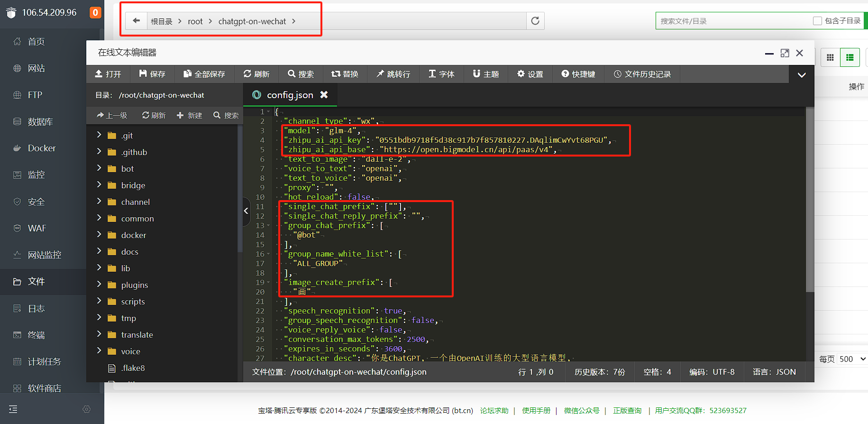Open 终端 terminal in sidebar

(x=36, y=335)
